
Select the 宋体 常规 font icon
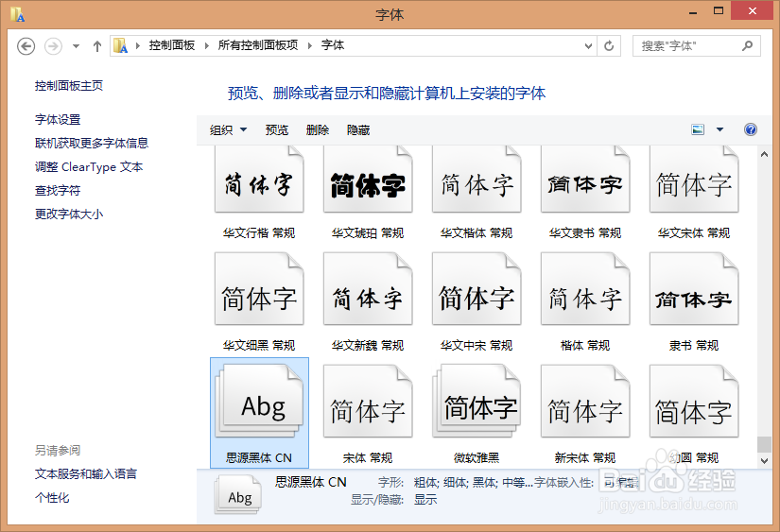tap(368, 402)
